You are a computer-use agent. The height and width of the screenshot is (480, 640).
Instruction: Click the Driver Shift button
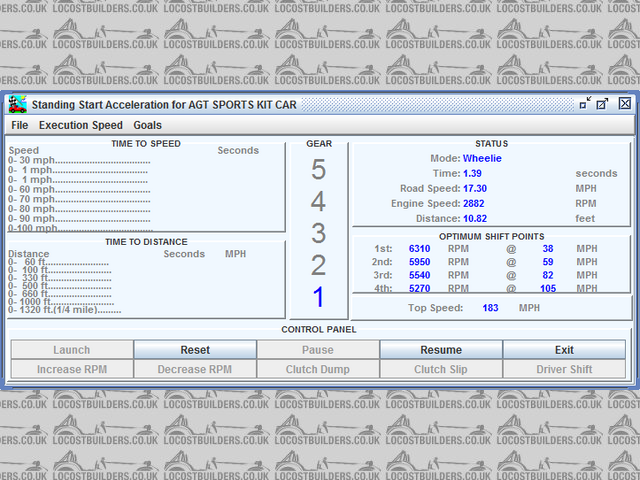(x=564, y=369)
